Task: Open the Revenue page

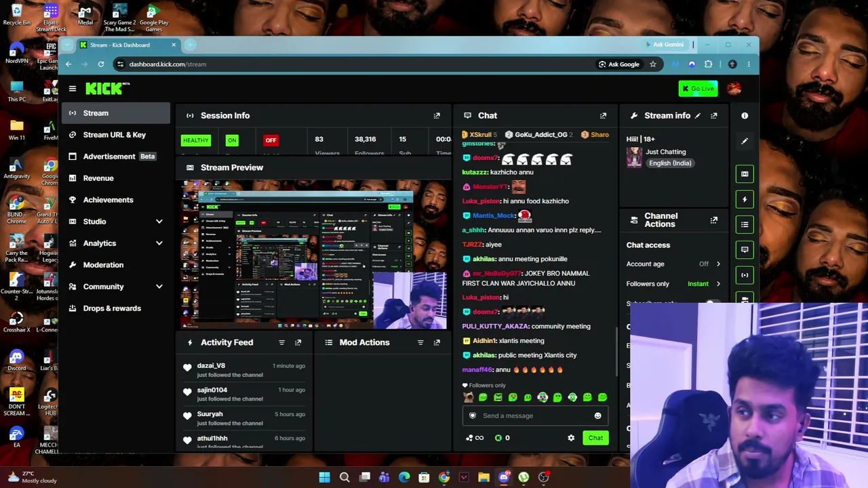Action: click(x=116, y=178)
